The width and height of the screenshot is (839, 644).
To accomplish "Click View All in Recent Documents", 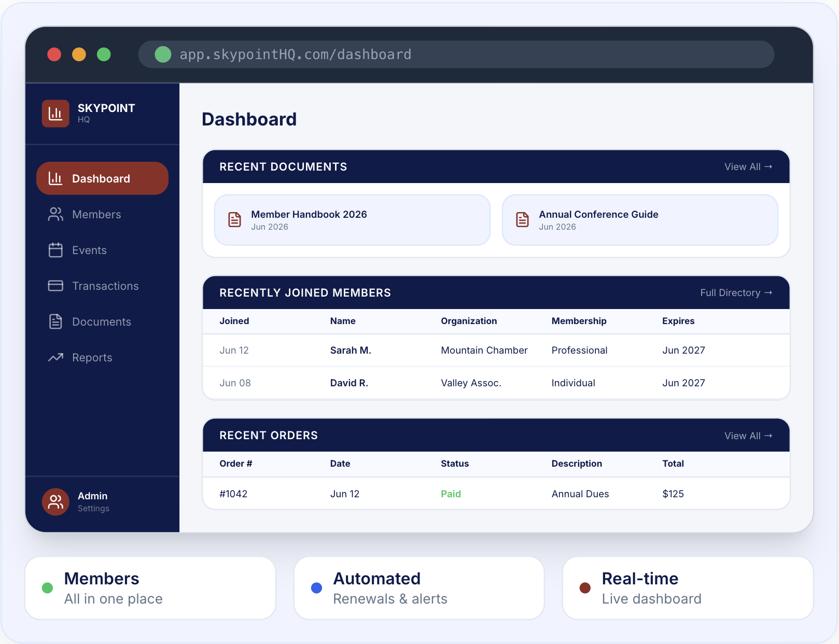I will click(x=748, y=166).
